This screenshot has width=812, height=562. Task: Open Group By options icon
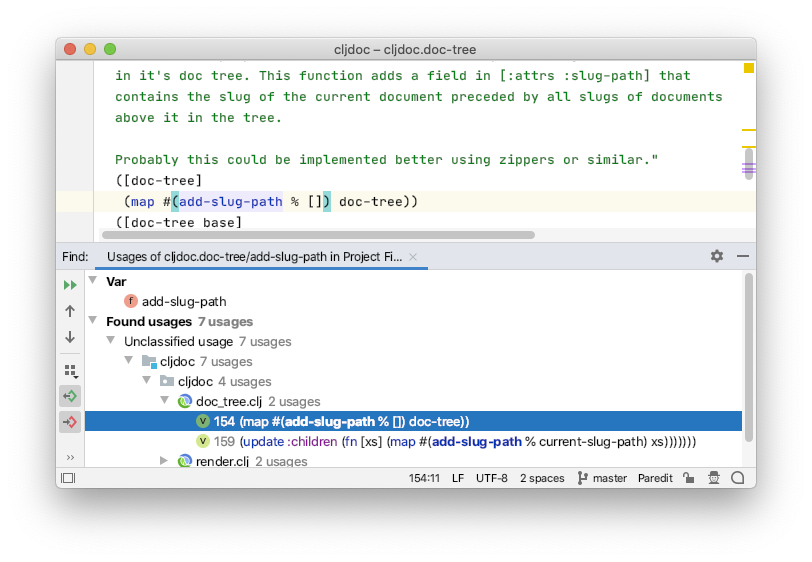click(70, 371)
